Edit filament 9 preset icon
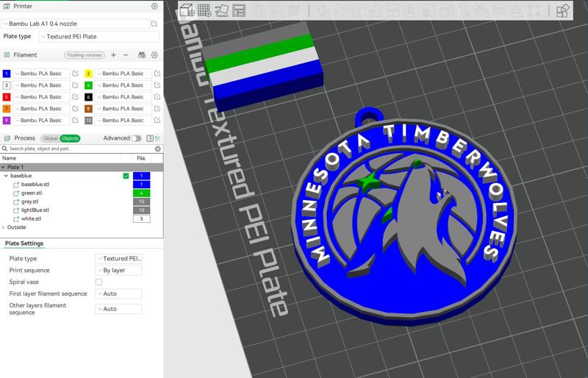This screenshot has width=588, height=378. [x=75, y=120]
